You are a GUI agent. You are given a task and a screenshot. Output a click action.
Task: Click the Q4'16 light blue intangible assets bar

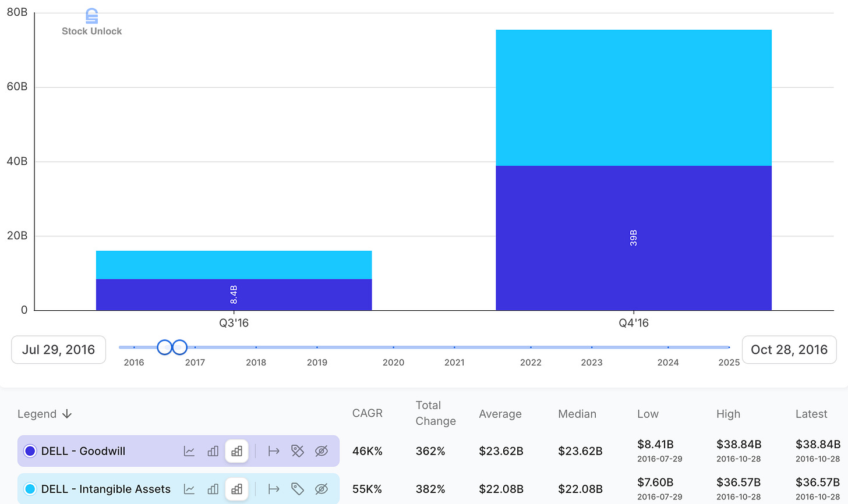[634, 98]
